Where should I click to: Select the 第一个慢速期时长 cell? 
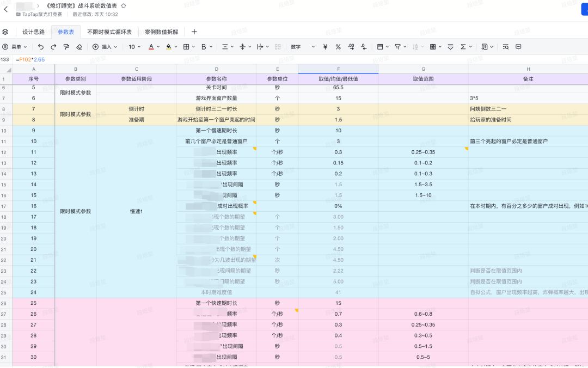click(216, 131)
